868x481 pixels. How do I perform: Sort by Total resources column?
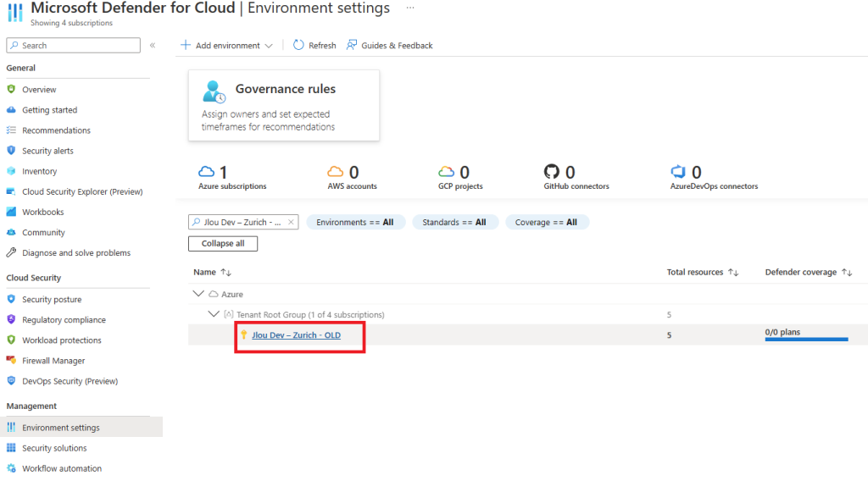click(703, 272)
